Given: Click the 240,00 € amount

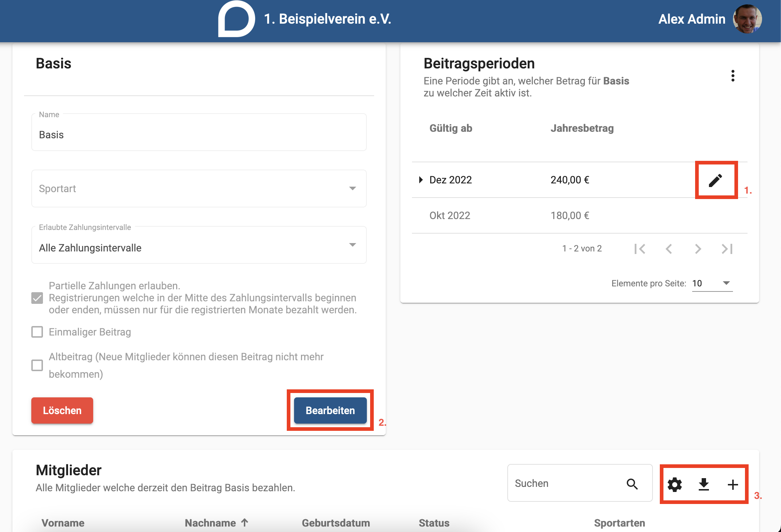Looking at the screenshot, I should coord(570,180).
